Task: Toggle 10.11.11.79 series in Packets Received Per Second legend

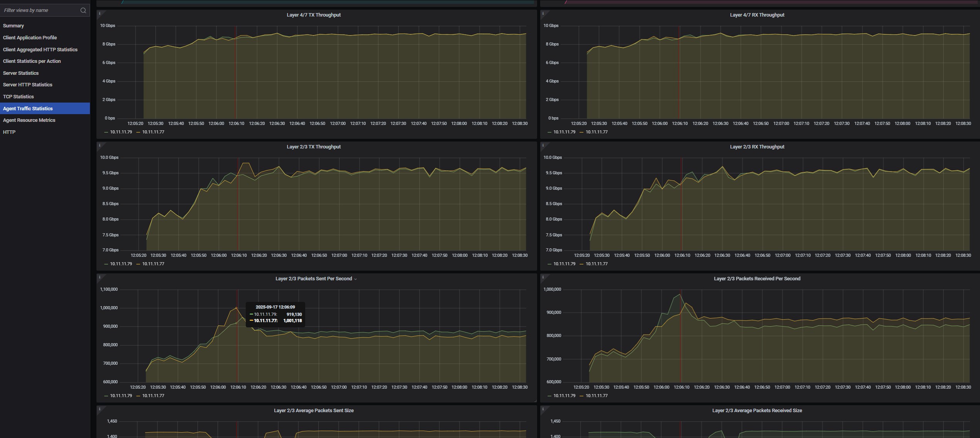Action: coord(564,396)
